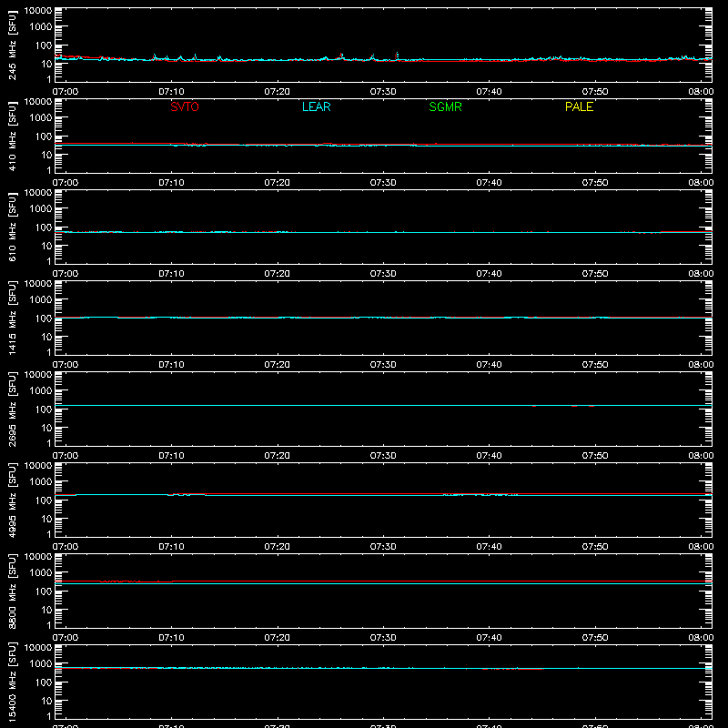Select the 4995 MHz [SFU] axis title
Image resolution: width=728 pixels, height=728 pixels.
point(12,500)
